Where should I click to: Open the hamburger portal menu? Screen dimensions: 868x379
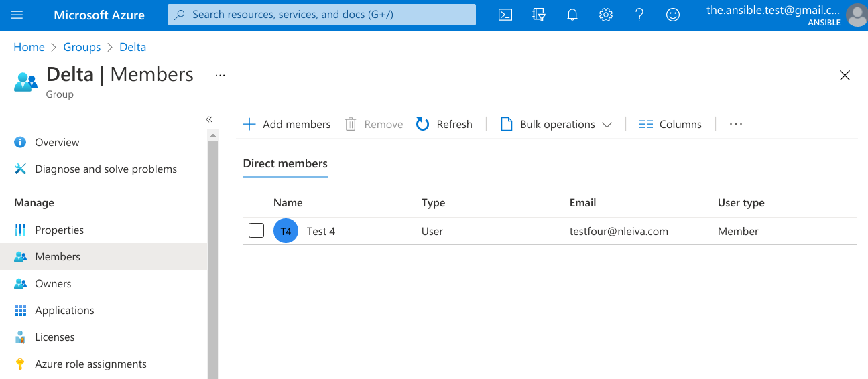point(17,15)
